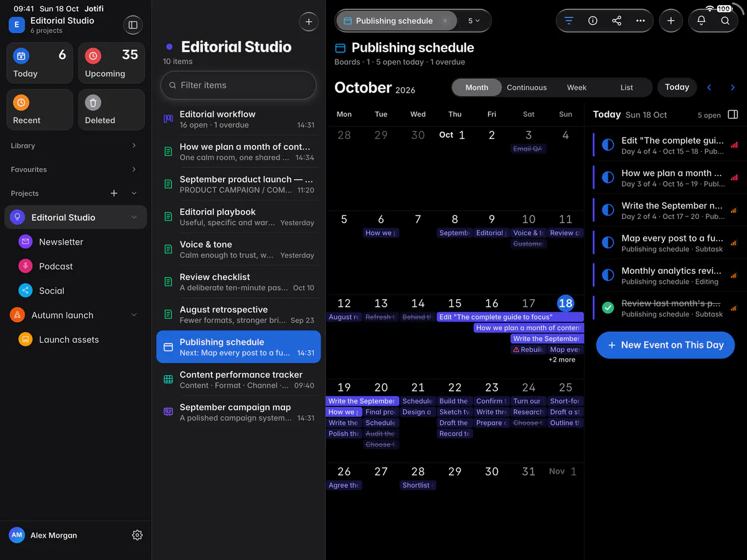
Task: Collapse Autumn launch project chevron
Action: pyautogui.click(x=134, y=315)
